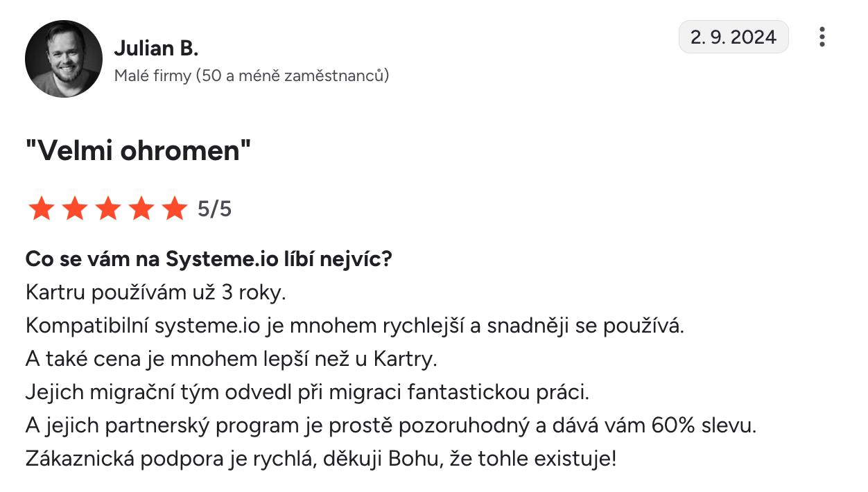Viewport: 868px width, 492px height.
Task: Click the Zákaznická podpora sentence
Action: coord(320,459)
